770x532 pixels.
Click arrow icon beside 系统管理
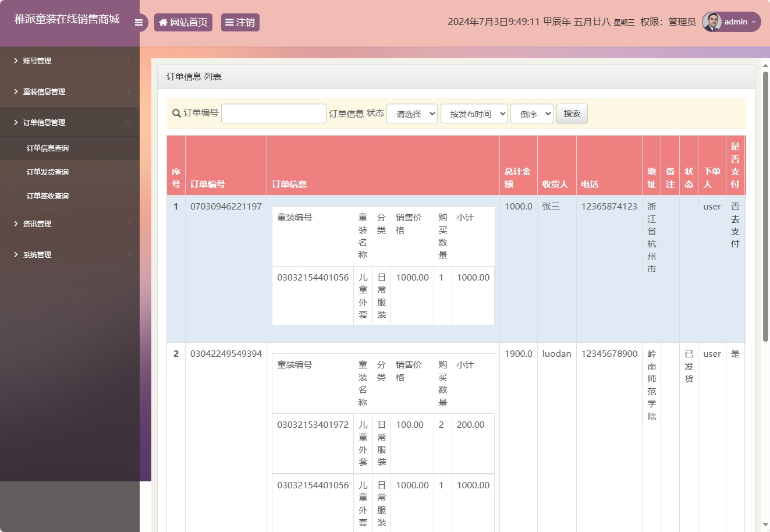point(129,255)
